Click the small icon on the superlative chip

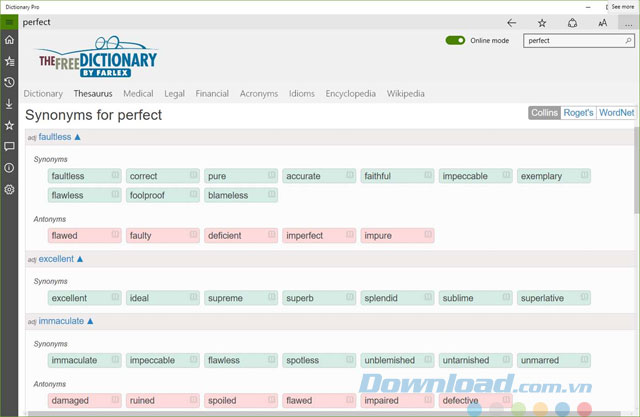coord(584,297)
